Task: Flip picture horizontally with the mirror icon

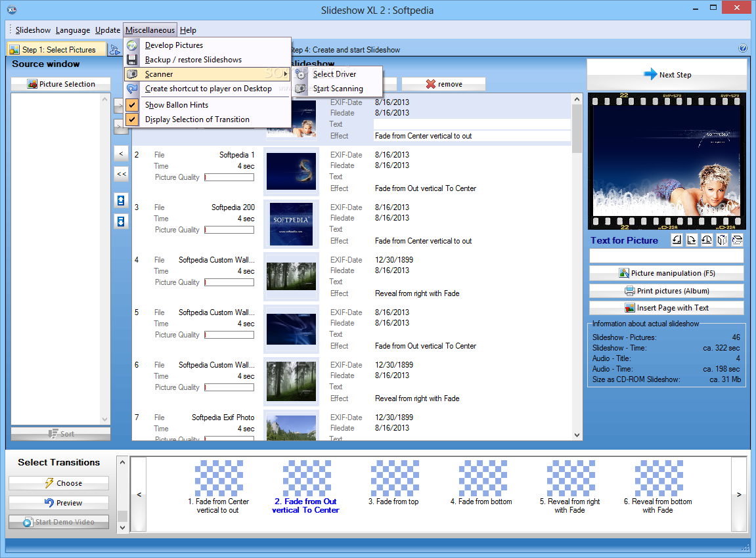Action: point(722,240)
